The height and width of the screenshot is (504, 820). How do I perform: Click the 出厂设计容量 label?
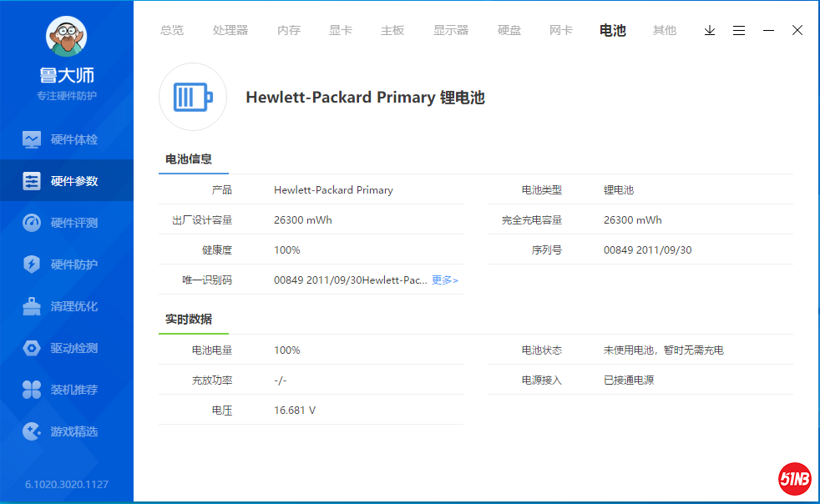202,220
